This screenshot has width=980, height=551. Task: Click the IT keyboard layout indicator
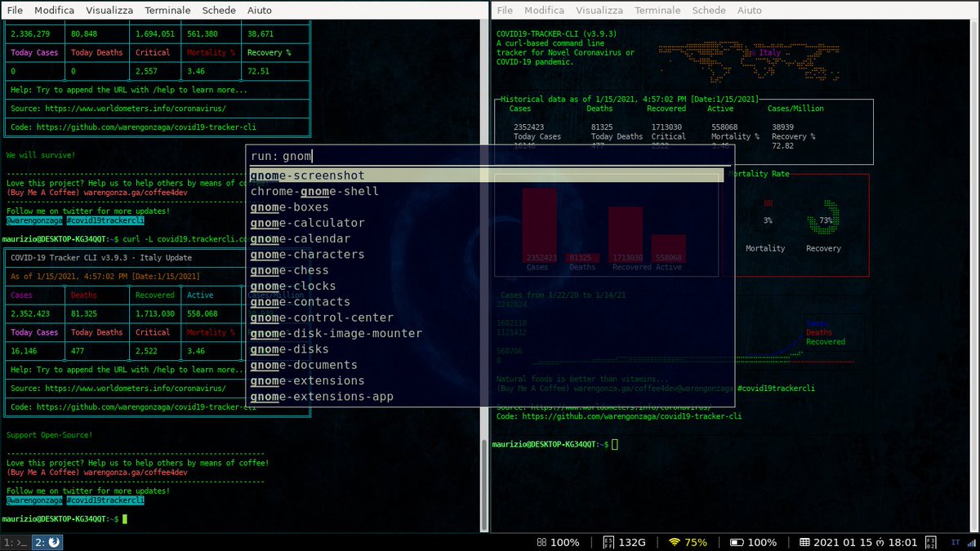[x=955, y=542]
